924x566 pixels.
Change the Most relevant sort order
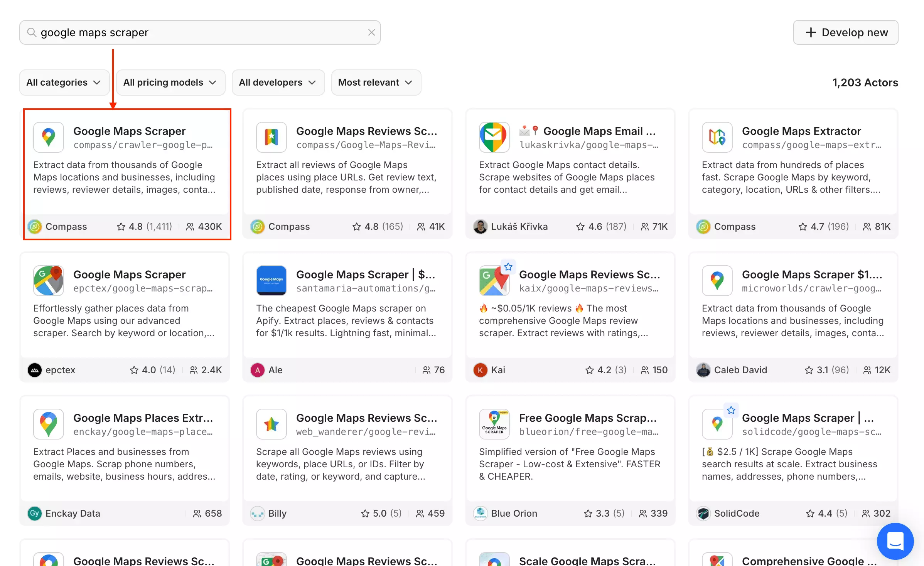pos(376,83)
